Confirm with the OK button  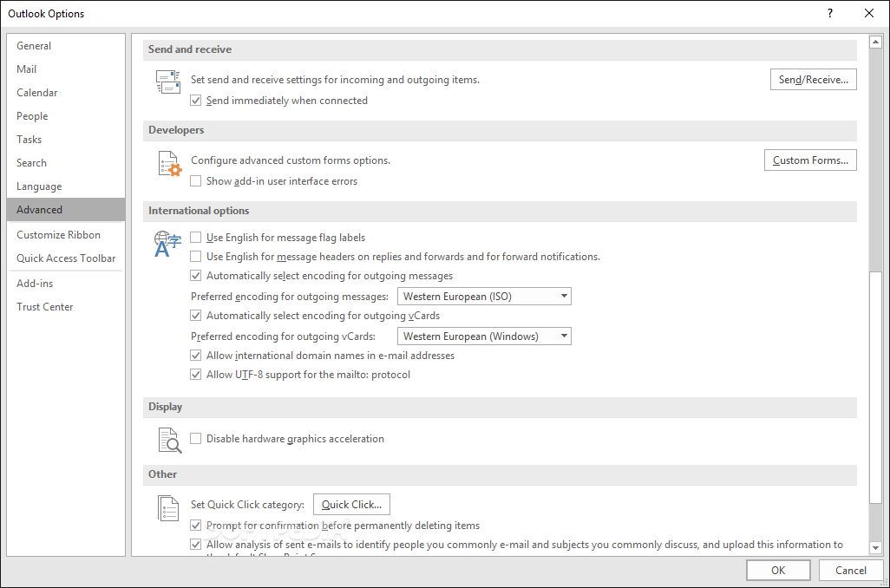[x=778, y=571]
